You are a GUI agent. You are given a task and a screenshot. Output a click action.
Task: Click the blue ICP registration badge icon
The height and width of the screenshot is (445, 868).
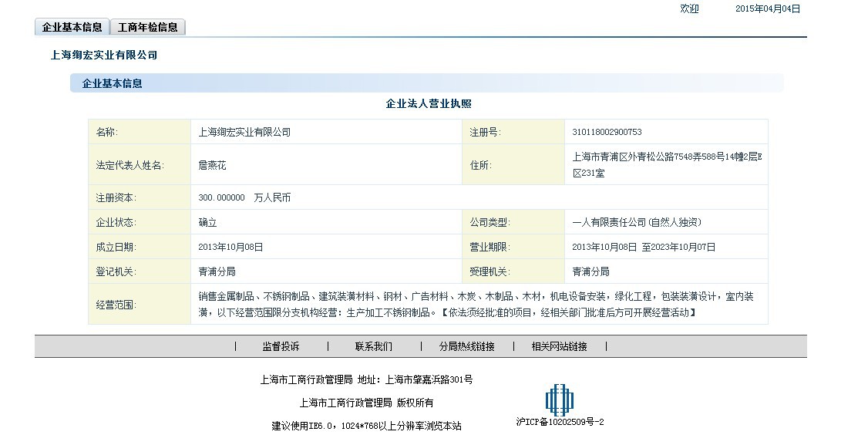tap(560, 399)
